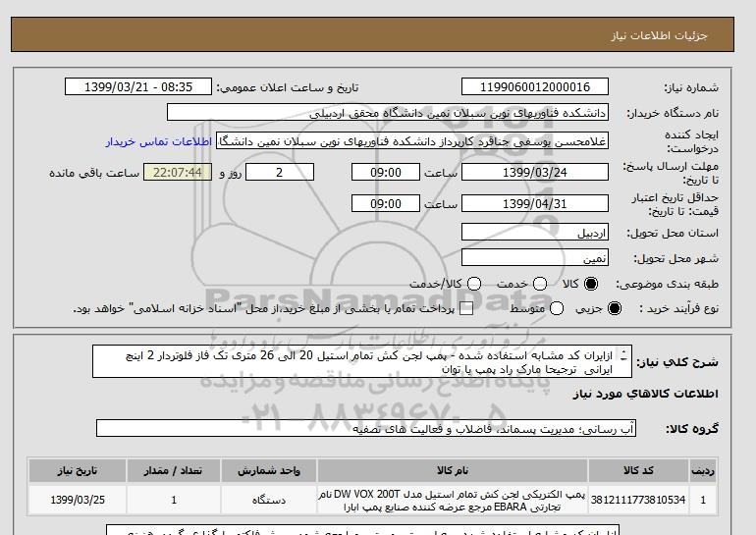Image resolution: width=756 pixels, height=535 pixels.
Task: Click the دستگاه unit cell
Action: pos(269,501)
